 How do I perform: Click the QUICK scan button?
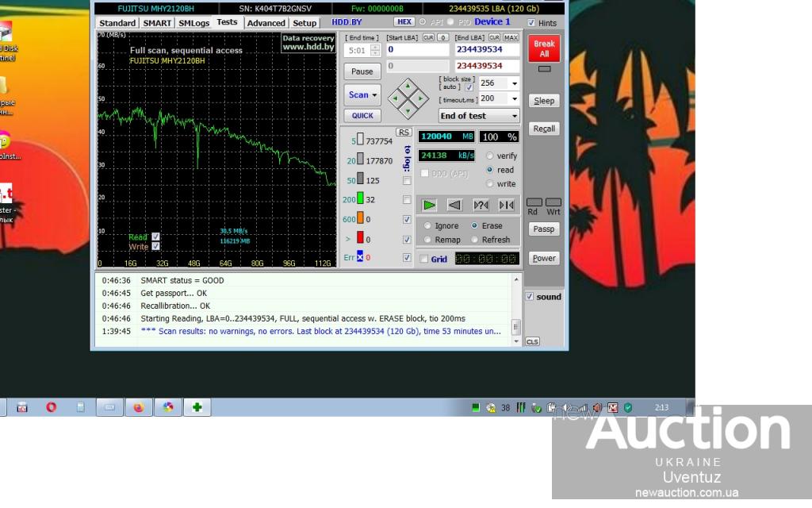[362, 116]
